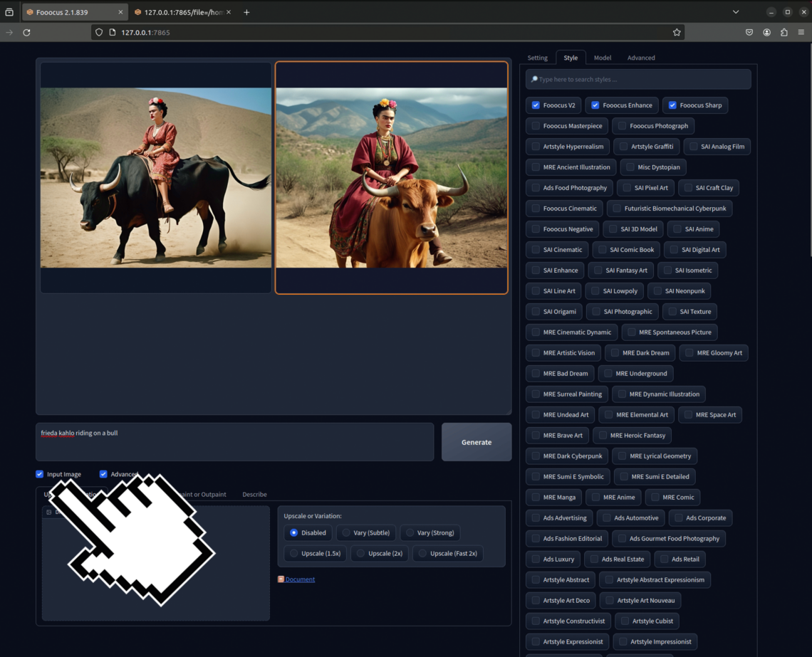Enable the SAI Anime style checkbox
The image size is (812, 657).
(x=678, y=229)
